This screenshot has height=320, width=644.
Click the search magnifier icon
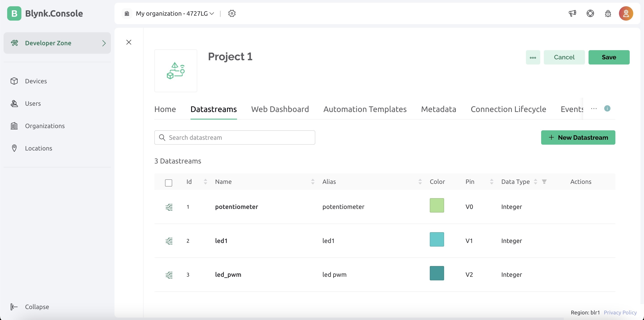(162, 137)
